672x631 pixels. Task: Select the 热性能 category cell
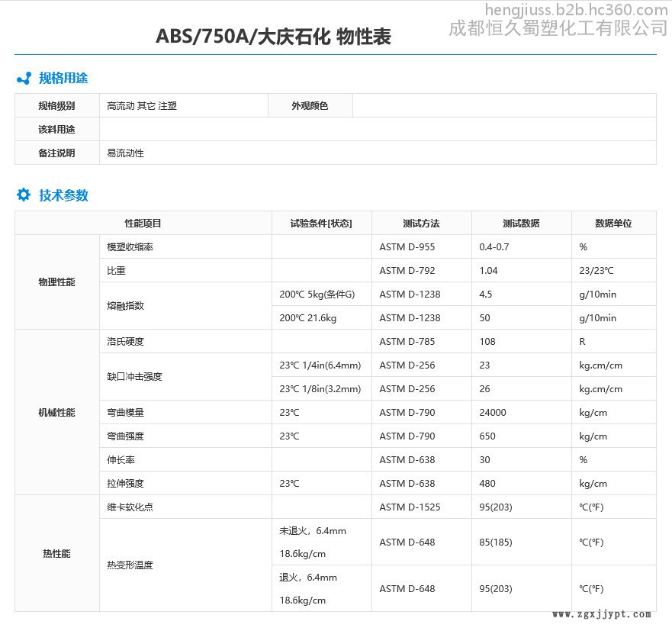tap(57, 553)
